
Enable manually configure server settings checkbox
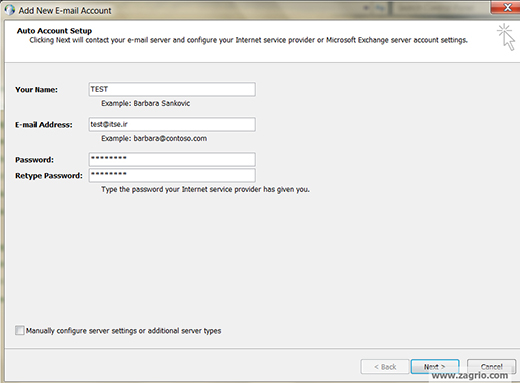[20, 330]
